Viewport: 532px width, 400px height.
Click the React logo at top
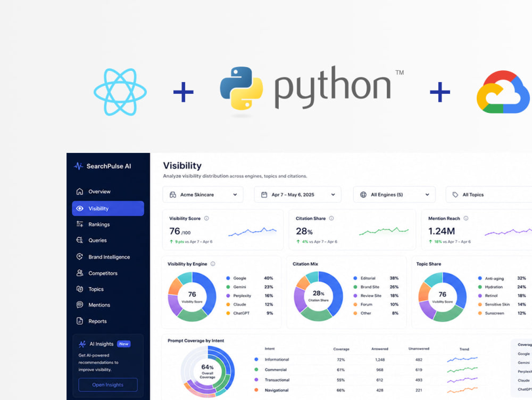click(x=120, y=92)
